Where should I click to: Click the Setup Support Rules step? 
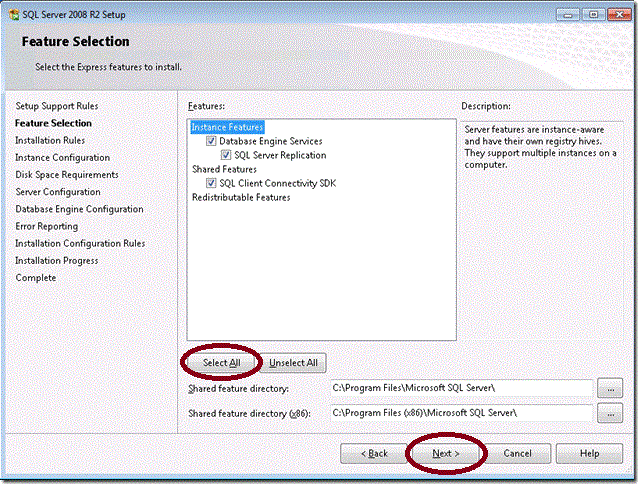[57, 106]
